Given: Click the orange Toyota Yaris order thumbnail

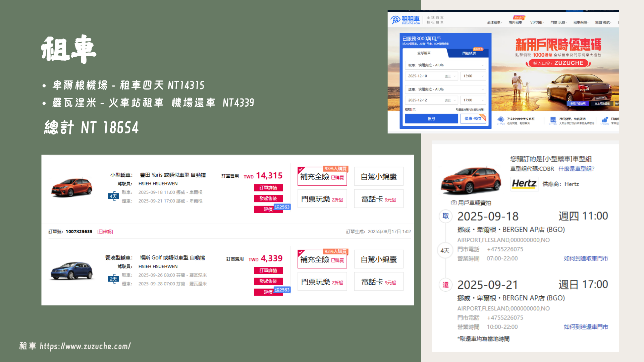Looking at the screenshot, I should (x=72, y=187).
